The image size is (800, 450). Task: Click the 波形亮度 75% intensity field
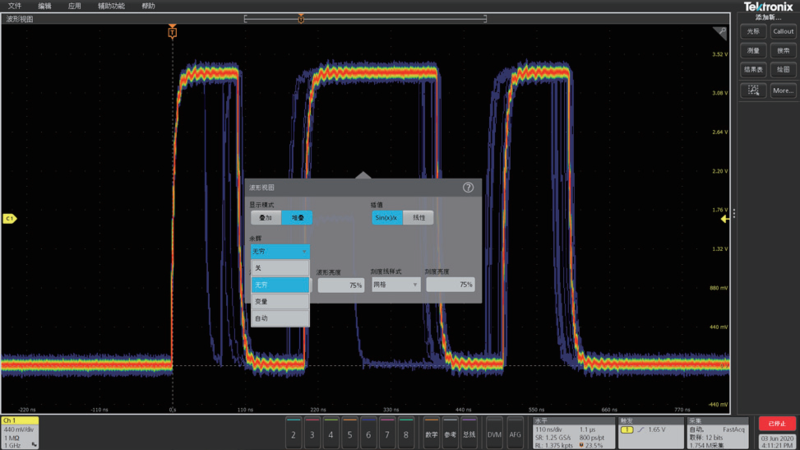coord(341,285)
